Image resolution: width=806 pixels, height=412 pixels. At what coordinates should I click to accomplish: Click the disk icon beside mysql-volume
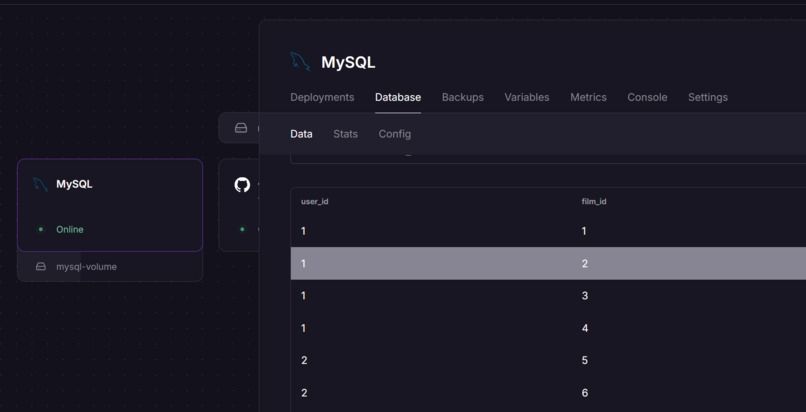(x=41, y=267)
